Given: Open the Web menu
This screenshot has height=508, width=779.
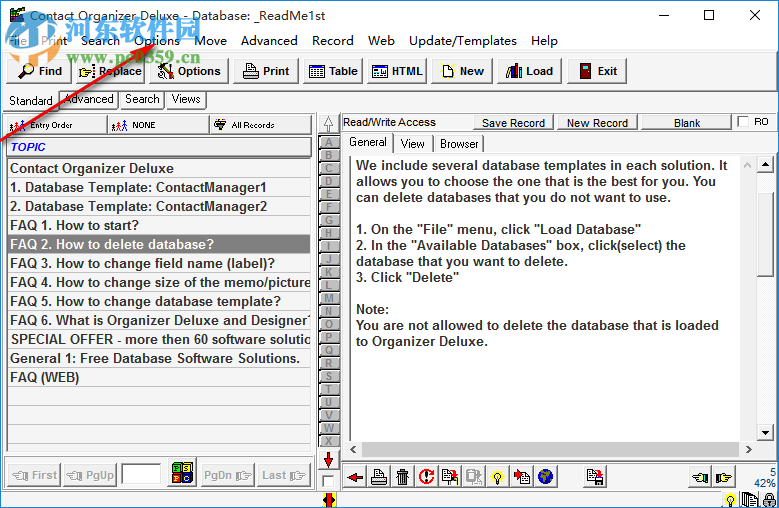Looking at the screenshot, I should tap(381, 41).
